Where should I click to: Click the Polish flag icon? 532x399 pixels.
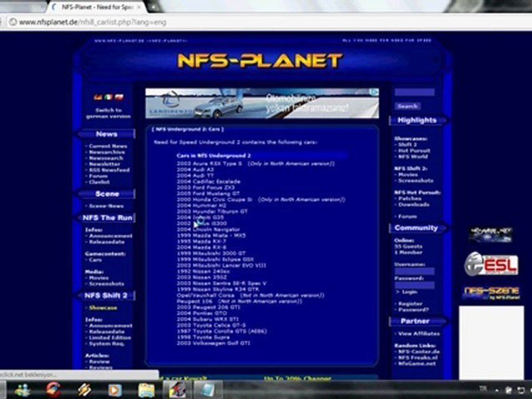click(119, 98)
